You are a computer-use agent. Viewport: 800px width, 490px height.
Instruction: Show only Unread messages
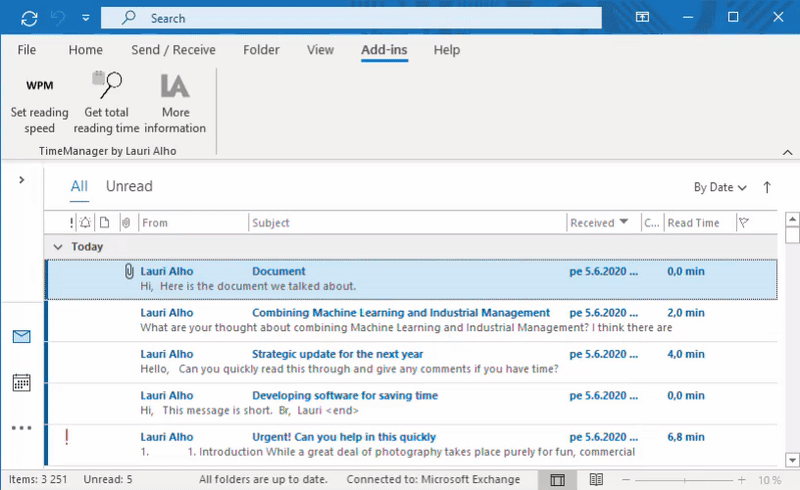point(129,186)
